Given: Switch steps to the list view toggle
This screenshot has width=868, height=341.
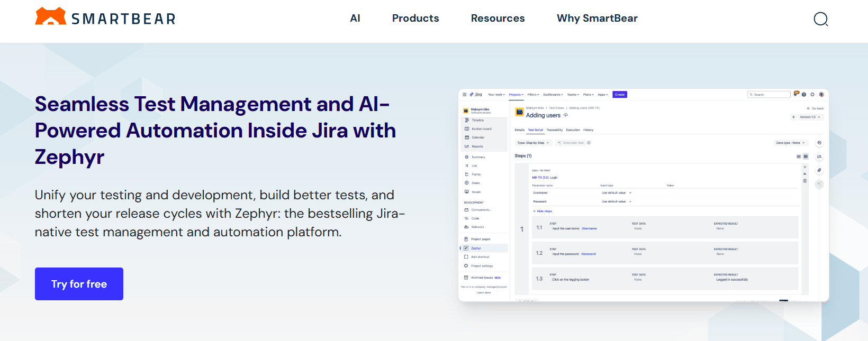Looking at the screenshot, I should [x=799, y=156].
